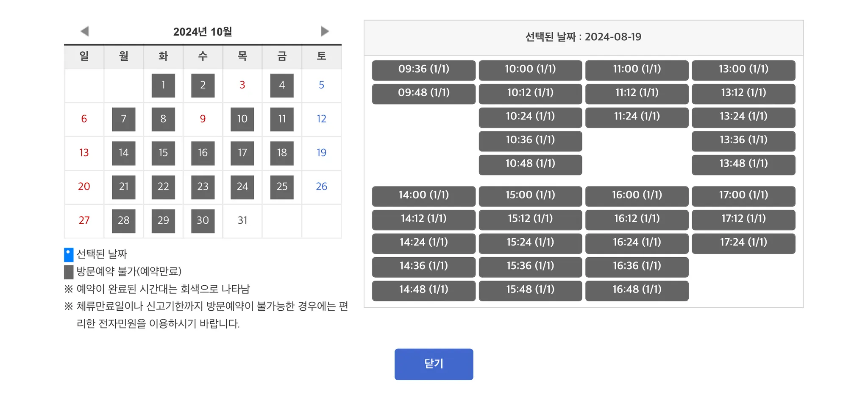868x401 pixels.
Task: Select October 14 date cell
Action: pos(124,153)
